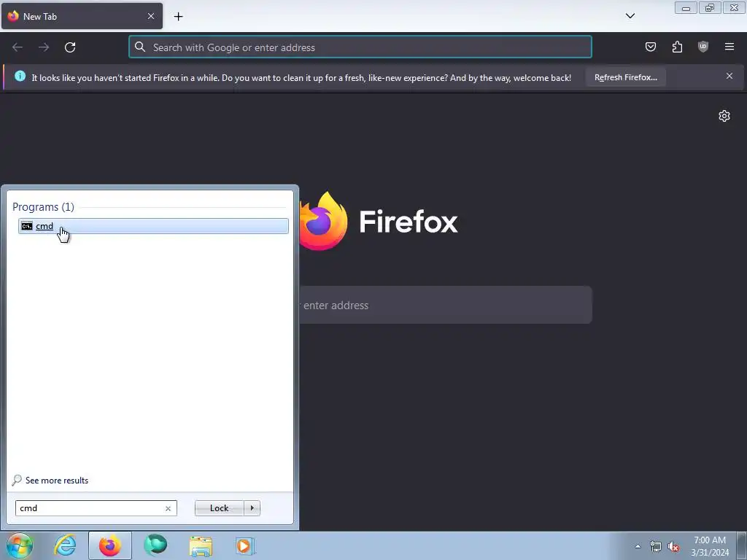The width and height of the screenshot is (747, 560).
Task: Open the clock showing 7:00 AM
Action: coord(710,546)
